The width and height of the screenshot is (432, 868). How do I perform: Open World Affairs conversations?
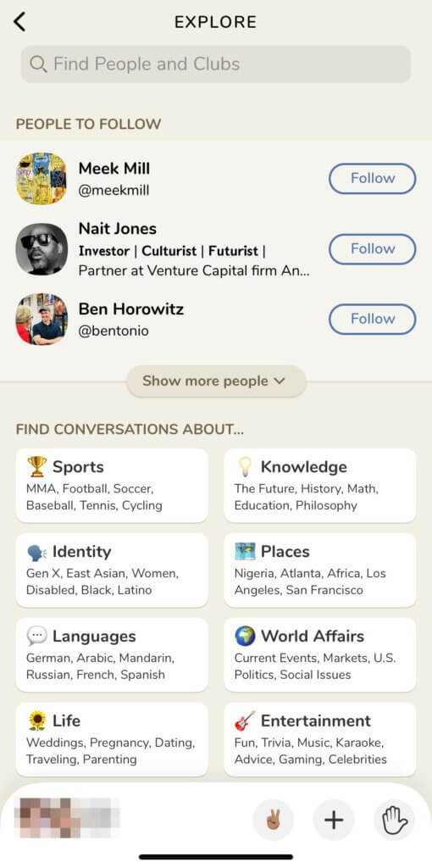tap(319, 655)
